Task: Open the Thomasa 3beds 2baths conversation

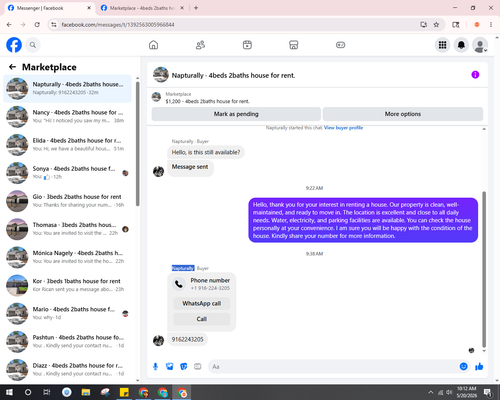Action: 67,229
